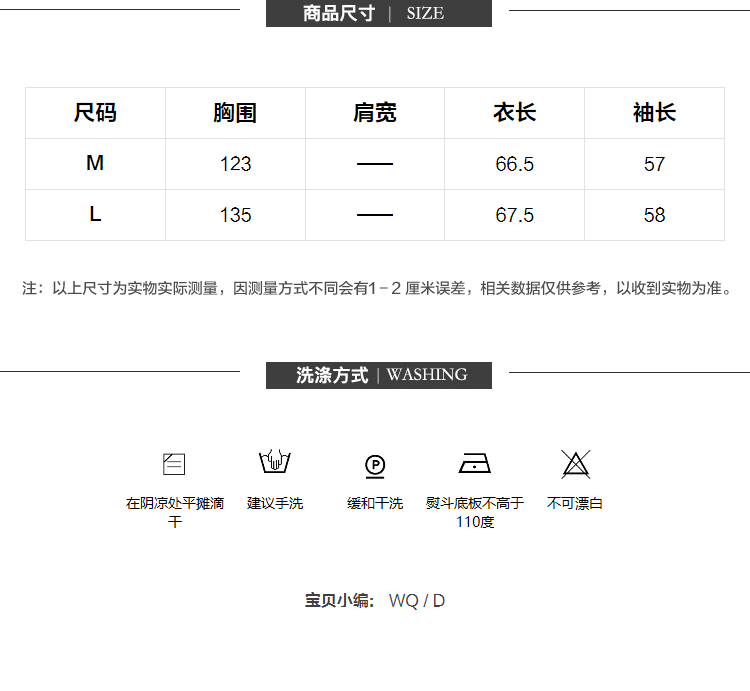Click the chest value 123 cell

point(235,164)
